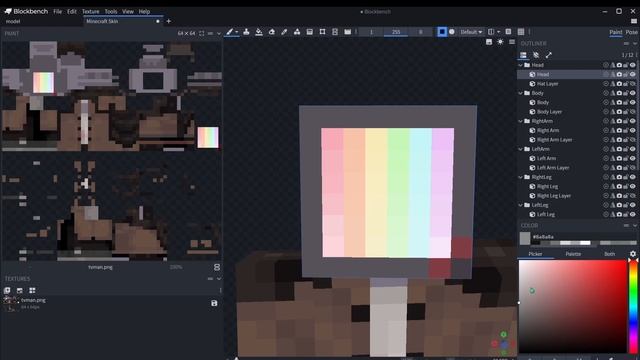Screen dimensions: 640x360
Task: Toggle viewport shading sun icon
Action: (x=500, y=42)
